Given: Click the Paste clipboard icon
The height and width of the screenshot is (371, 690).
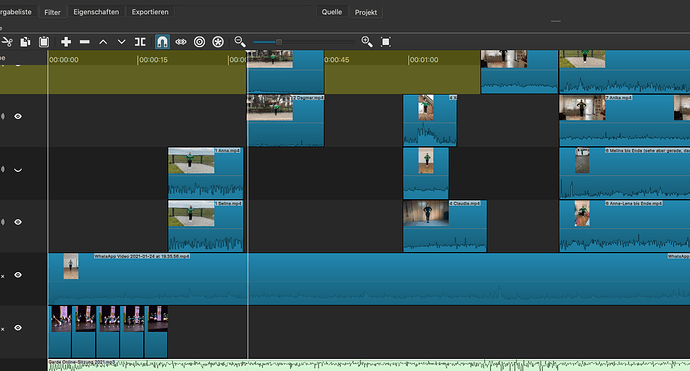Looking at the screenshot, I should [44, 42].
